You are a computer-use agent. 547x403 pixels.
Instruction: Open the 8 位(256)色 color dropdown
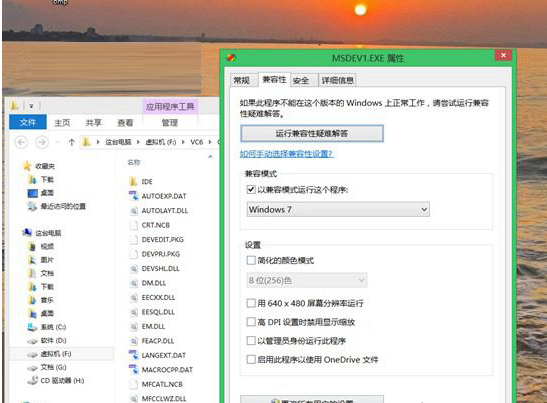pos(307,280)
